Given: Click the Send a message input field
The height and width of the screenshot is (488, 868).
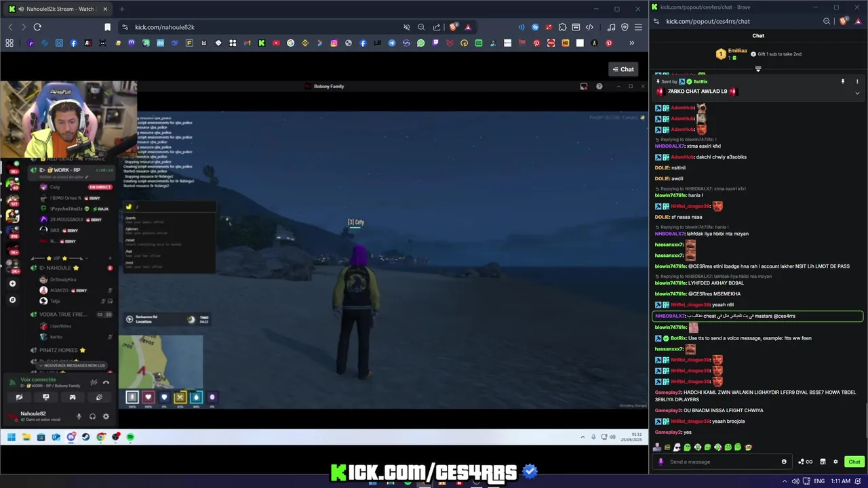Looking at the screenshot, I should (x=722, y=462).
